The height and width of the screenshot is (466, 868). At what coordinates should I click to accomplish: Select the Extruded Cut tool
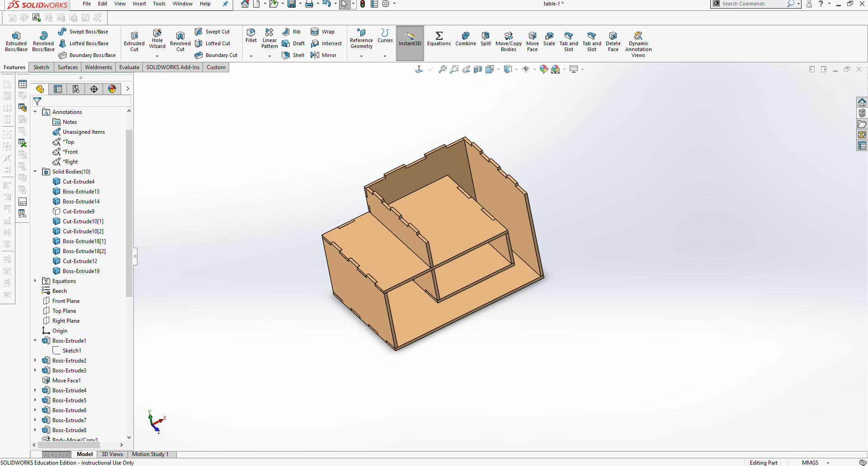[x=134, y=42]
